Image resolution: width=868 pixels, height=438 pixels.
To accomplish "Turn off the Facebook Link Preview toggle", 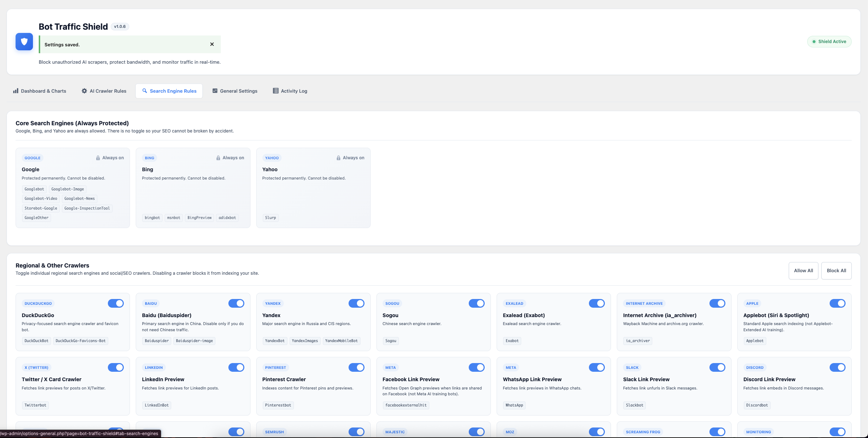I will tap(477, 367).
